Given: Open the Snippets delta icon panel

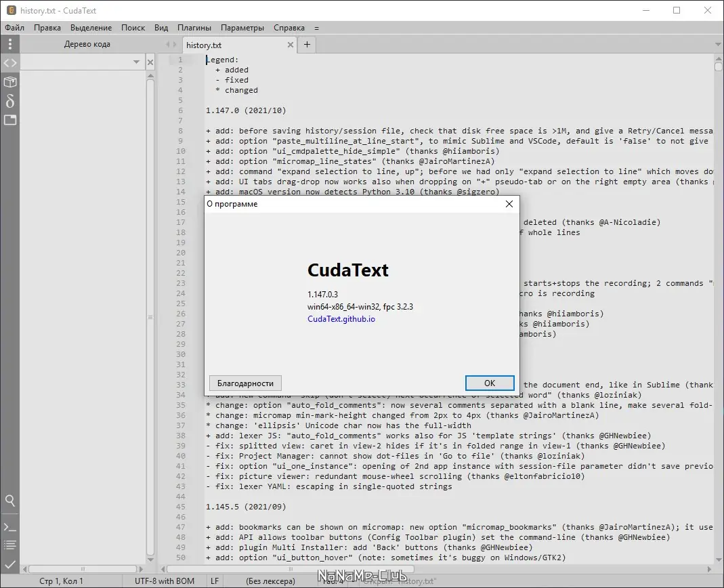Looking at the screenshot, I should 9,101.
